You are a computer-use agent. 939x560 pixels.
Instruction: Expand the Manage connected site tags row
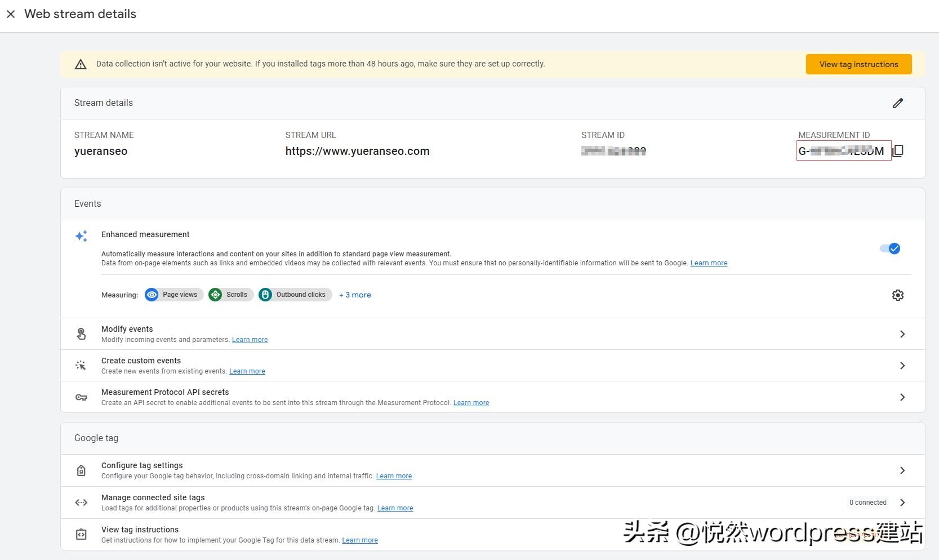(x=902, y=502)
